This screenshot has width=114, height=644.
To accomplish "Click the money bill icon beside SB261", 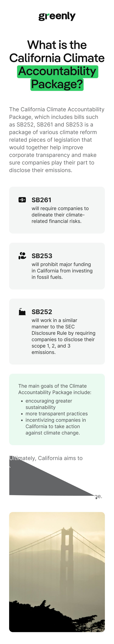I will point(22,200).
